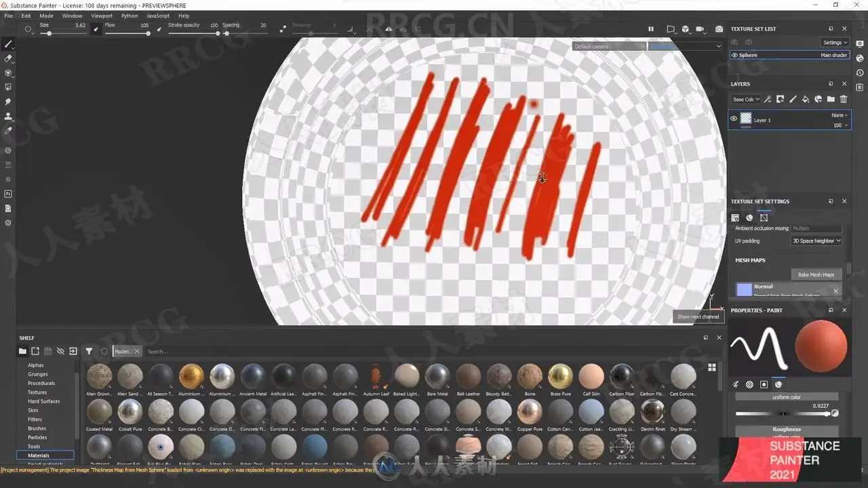Open the File menu

(9, 16)
